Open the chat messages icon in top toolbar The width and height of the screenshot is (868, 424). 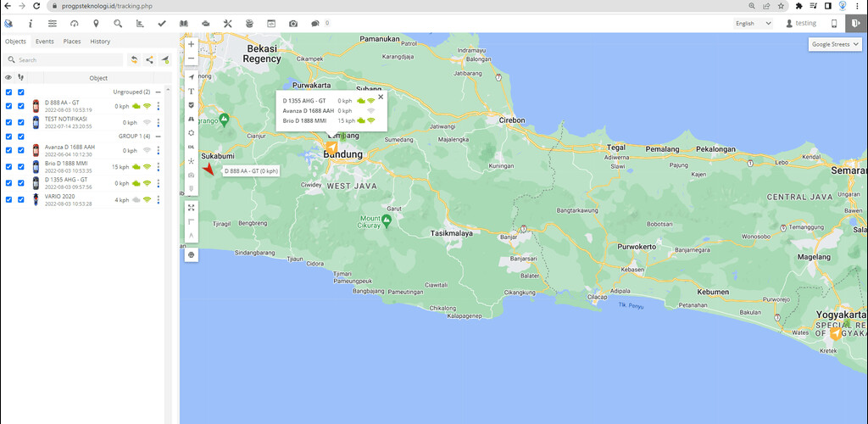click(315, 23)
